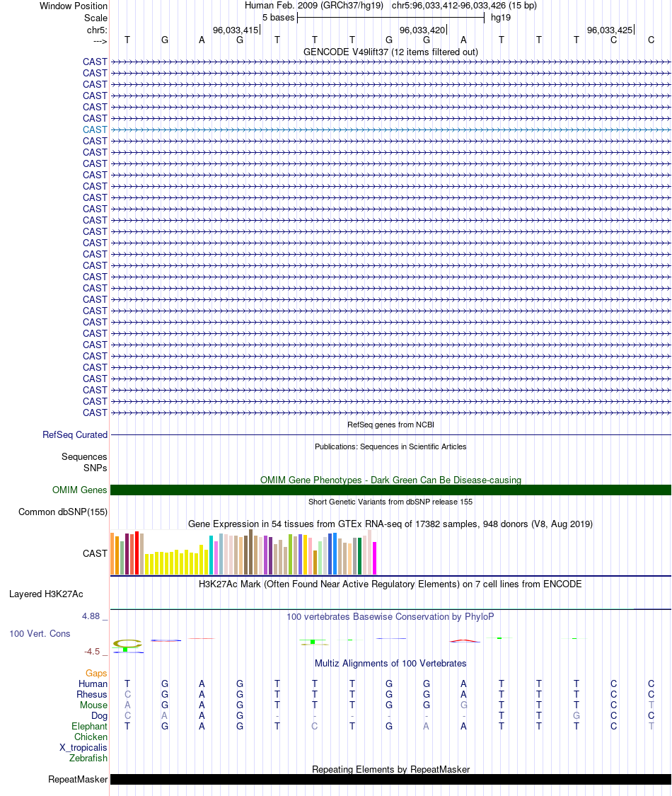Click the large olive PhyloP logo at the first base
The height and width of the screenshot is (796, 672).
[x=127, y=644]
